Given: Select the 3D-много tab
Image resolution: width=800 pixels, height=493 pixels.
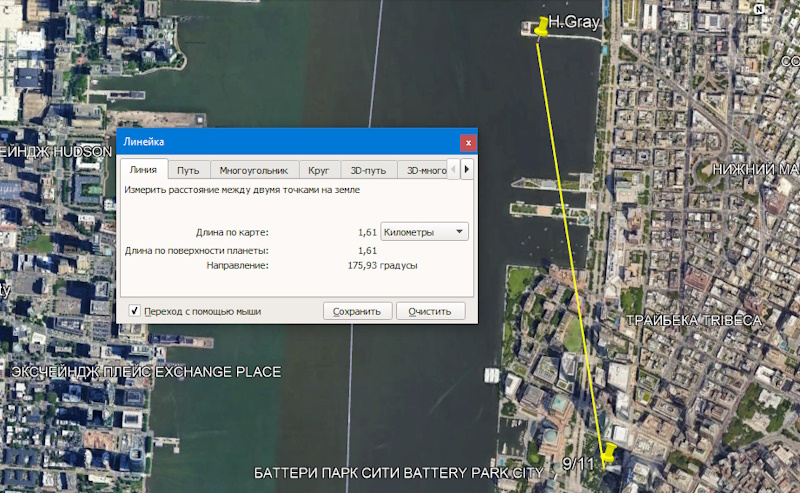Looking at the screenshot, I should click(x=423, y=170).
